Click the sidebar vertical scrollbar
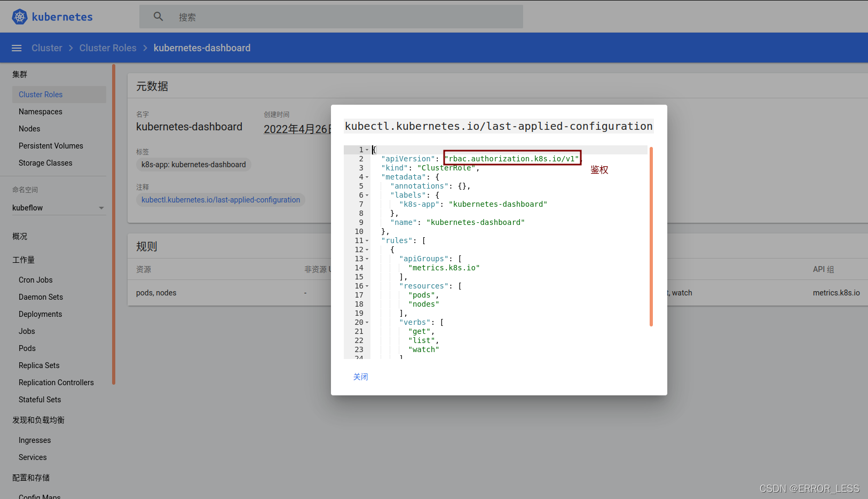This screenshot has width=868, height=499. pos(114,224)
